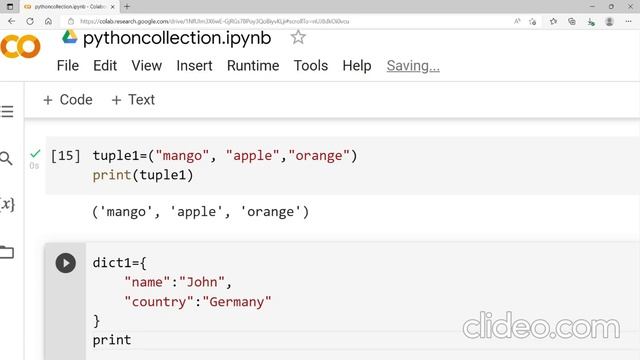
Task: Go to the browser home page
Action: pos(48,21)
